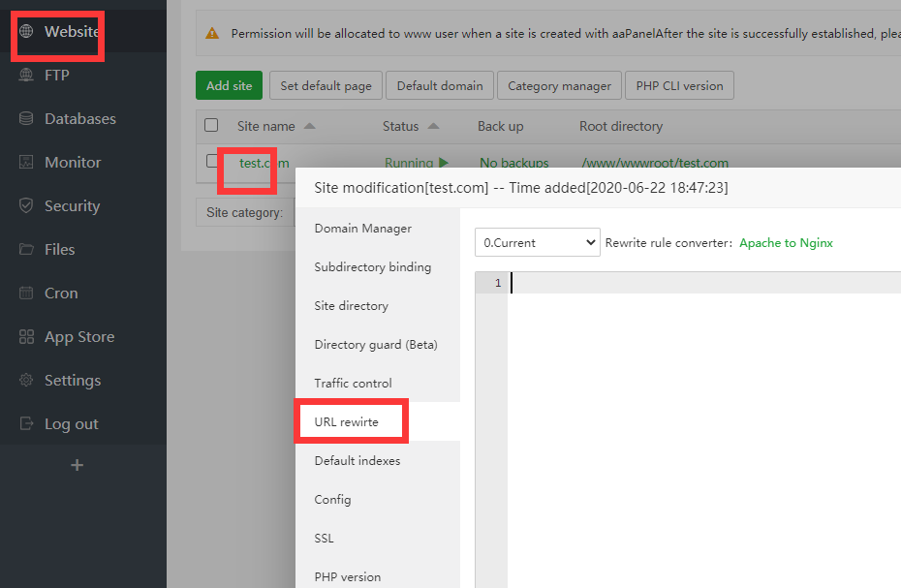Click the Security shield icon
The height and width of the screenshot is (588, 901).
[27, 206]
